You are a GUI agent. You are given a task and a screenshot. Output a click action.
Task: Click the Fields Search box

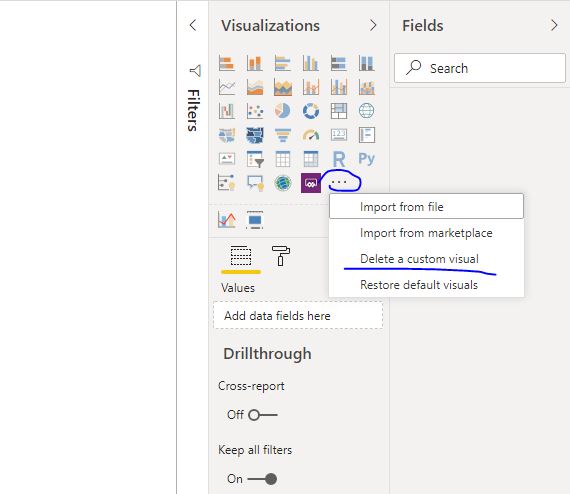tap(480, 68)
